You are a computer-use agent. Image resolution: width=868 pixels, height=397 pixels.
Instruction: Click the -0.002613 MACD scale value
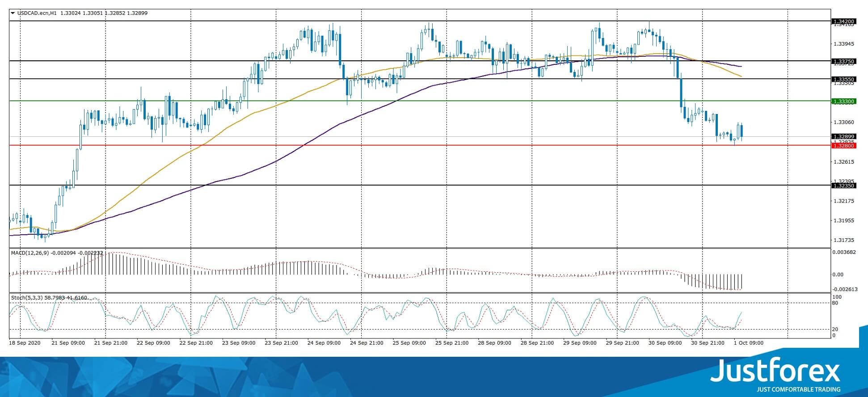tap(844, 289)
